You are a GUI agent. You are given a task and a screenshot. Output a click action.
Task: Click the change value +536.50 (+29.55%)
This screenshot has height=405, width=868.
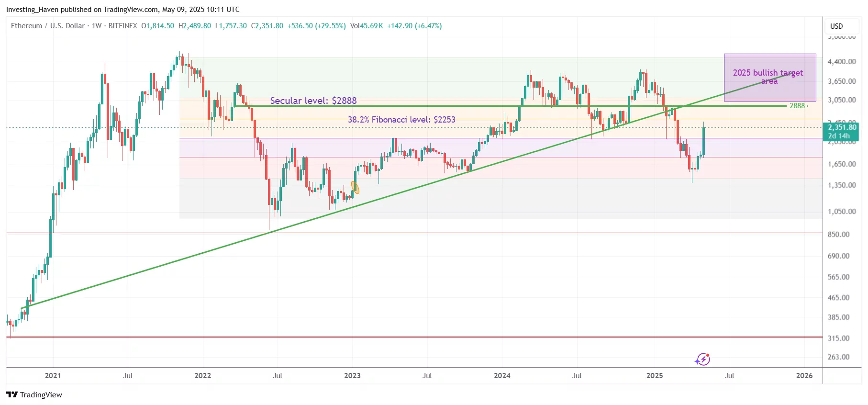point(316,26)
